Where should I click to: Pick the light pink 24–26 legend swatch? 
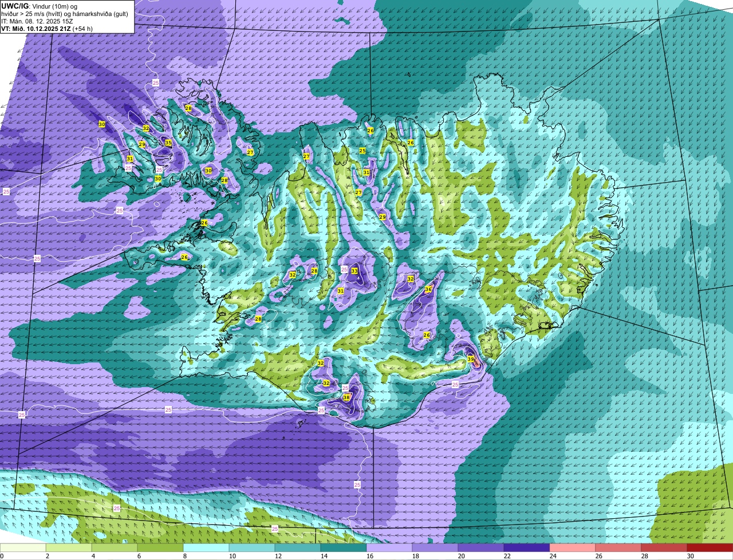tap(573, 548)
